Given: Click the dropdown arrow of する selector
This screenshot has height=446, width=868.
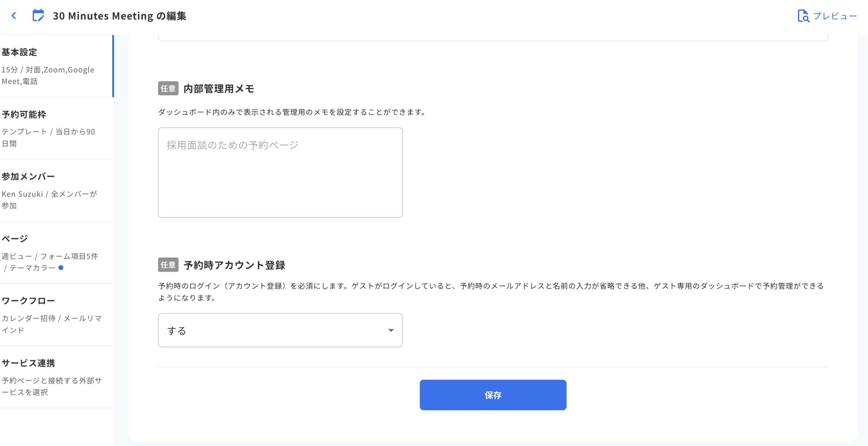Looking at the screenshot, I should tap(391, 330).
